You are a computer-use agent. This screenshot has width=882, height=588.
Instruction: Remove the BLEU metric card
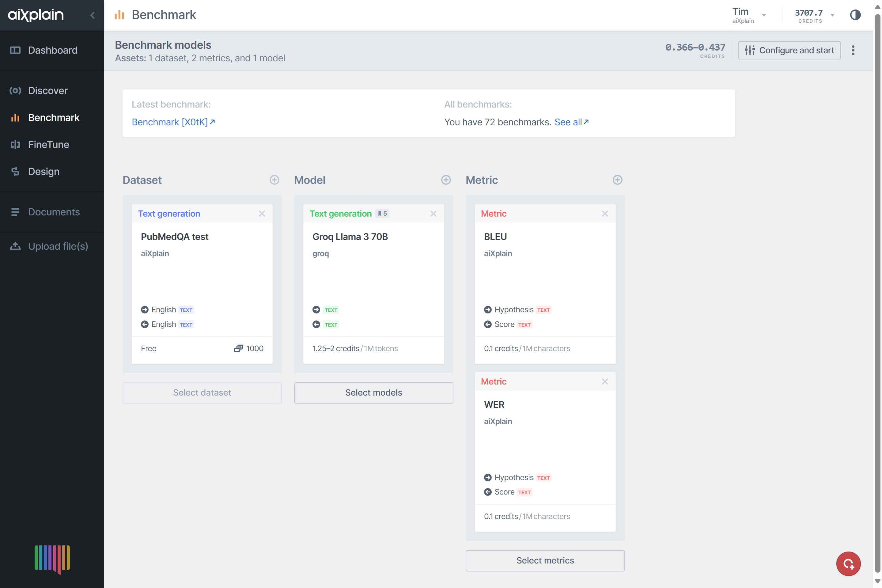(605, 213)
